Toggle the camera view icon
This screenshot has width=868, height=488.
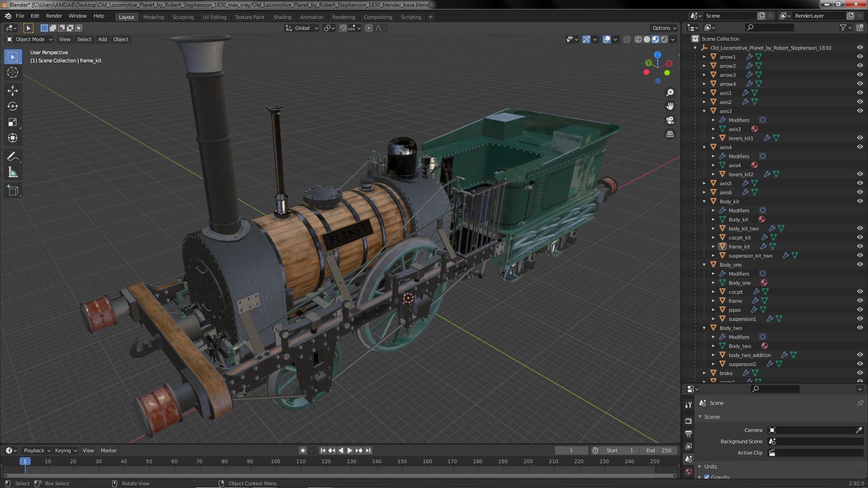tap(670, 120)
